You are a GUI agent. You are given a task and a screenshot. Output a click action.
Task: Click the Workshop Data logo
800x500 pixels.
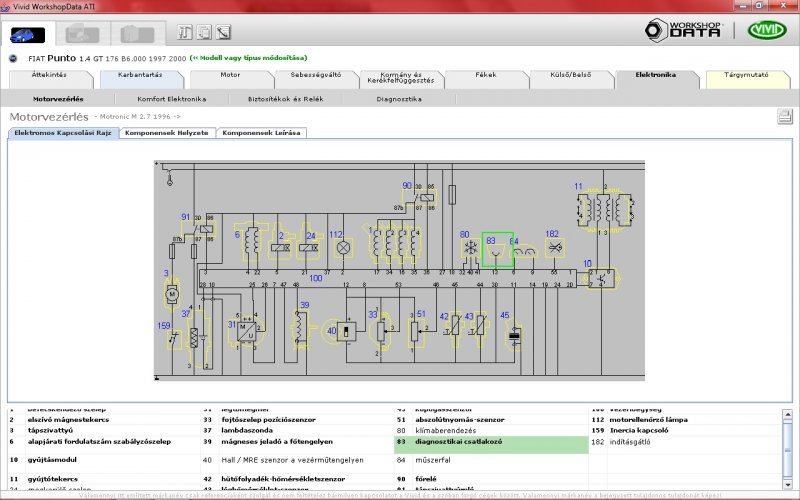click(x=684, y=30)
